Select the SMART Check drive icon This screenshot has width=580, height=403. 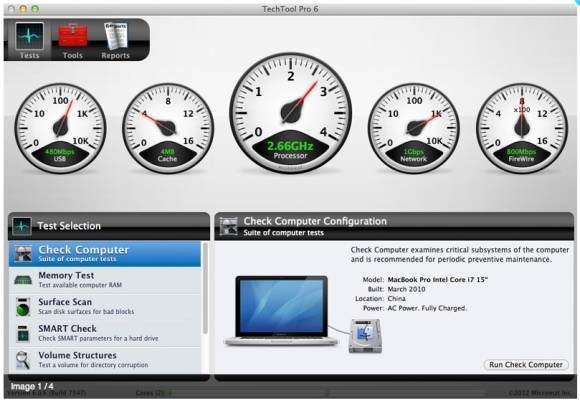23,333
